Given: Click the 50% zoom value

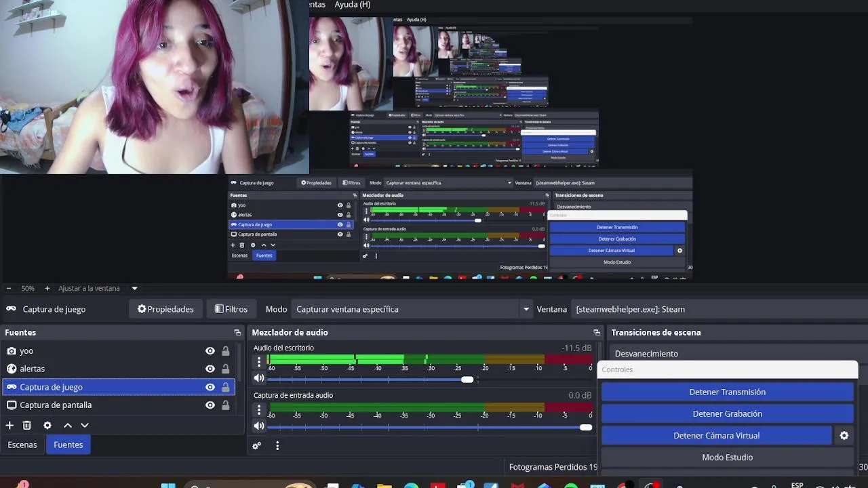Looking at the screenshot, I should 28,289.
